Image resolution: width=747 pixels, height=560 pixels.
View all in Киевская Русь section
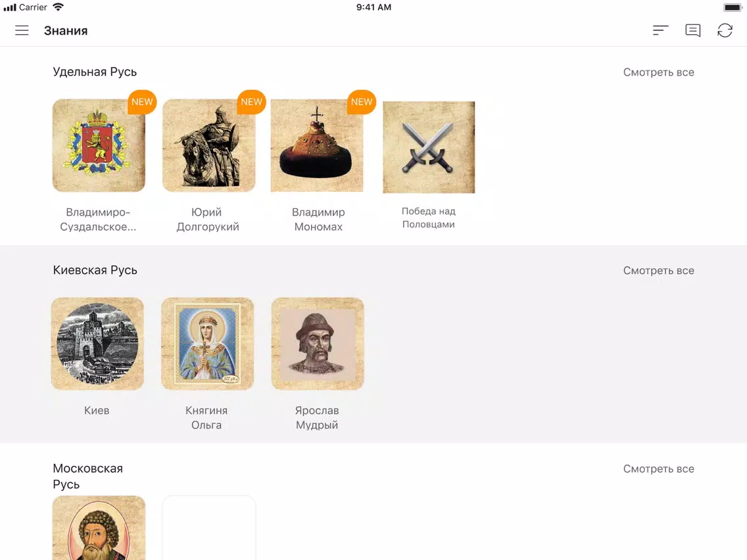pyautogui.click(x=658, y=271)
